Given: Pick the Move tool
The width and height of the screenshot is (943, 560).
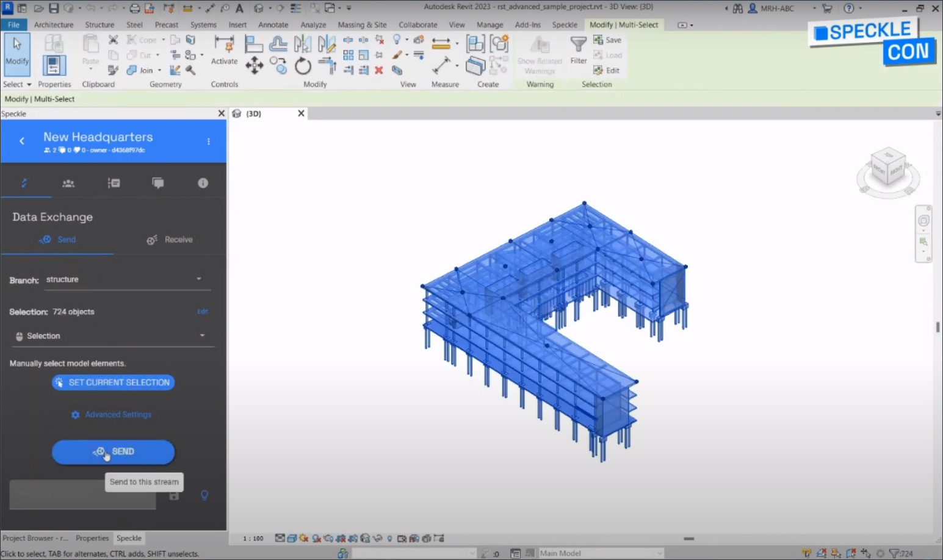Looking at the screenshot, I should [254, 65].
